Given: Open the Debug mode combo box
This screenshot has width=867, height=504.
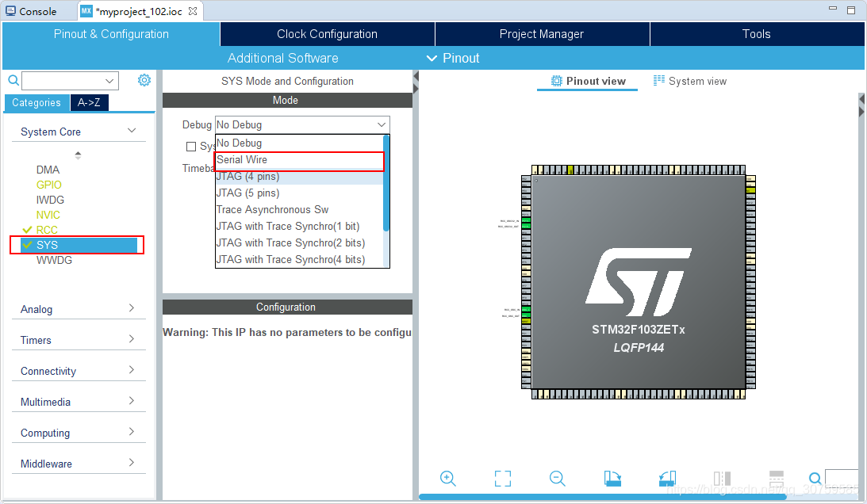Looking at the screenshot, I should pyautogui.click(x=302, y=125).
